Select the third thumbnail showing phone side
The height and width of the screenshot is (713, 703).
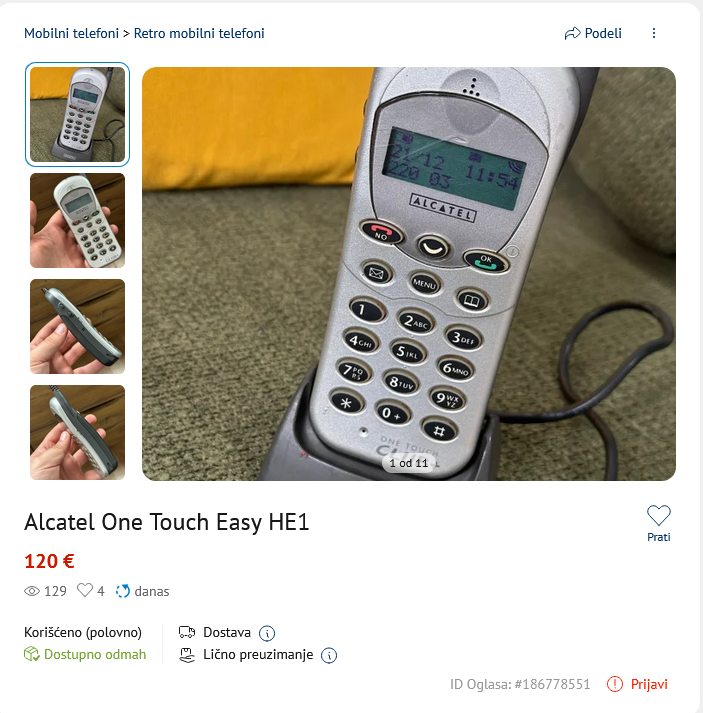click(77, 326)
